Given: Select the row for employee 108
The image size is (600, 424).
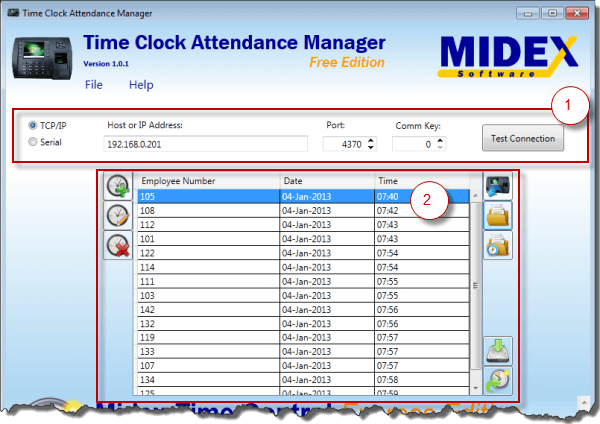Looking at the screenshot, I should pyautogui.click(x=303, y=210).
